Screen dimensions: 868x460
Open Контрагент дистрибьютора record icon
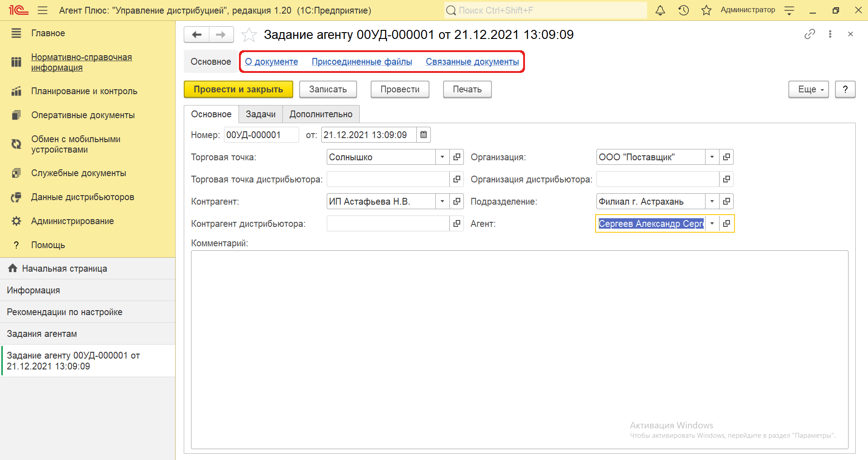[x=457, y=223]
